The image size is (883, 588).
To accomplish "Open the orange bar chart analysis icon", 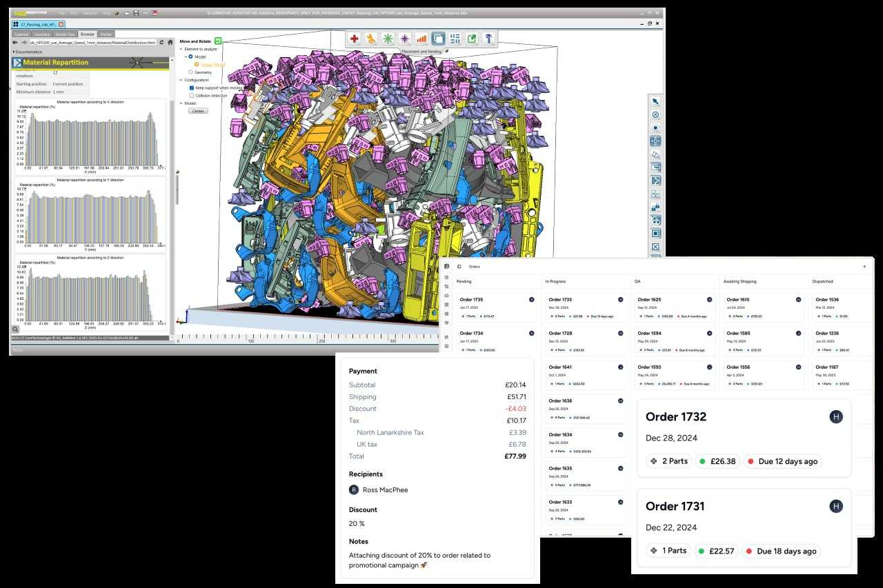I will (x=420, y=39).
